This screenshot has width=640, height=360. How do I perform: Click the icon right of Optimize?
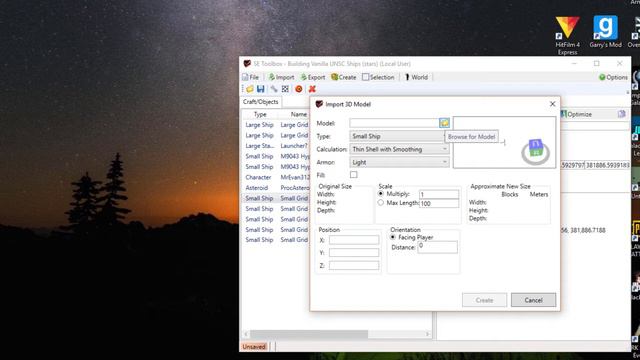coord(621,114)
